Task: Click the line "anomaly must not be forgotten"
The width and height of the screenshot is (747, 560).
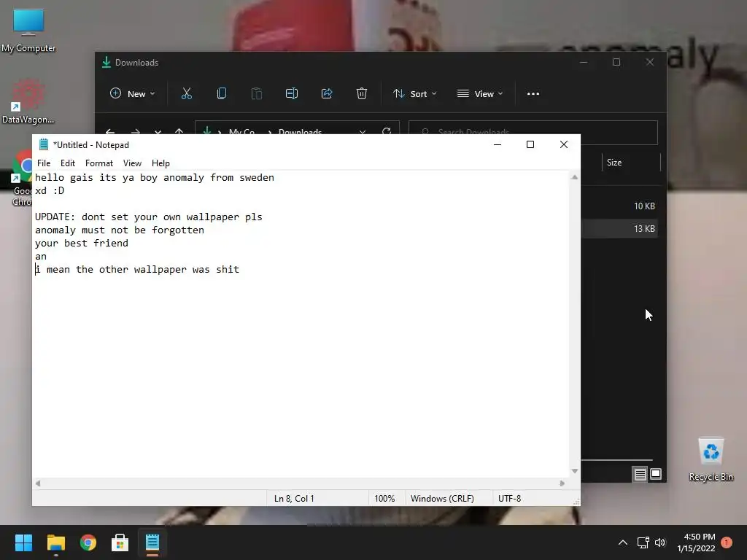Action: [x=120, y=230]
